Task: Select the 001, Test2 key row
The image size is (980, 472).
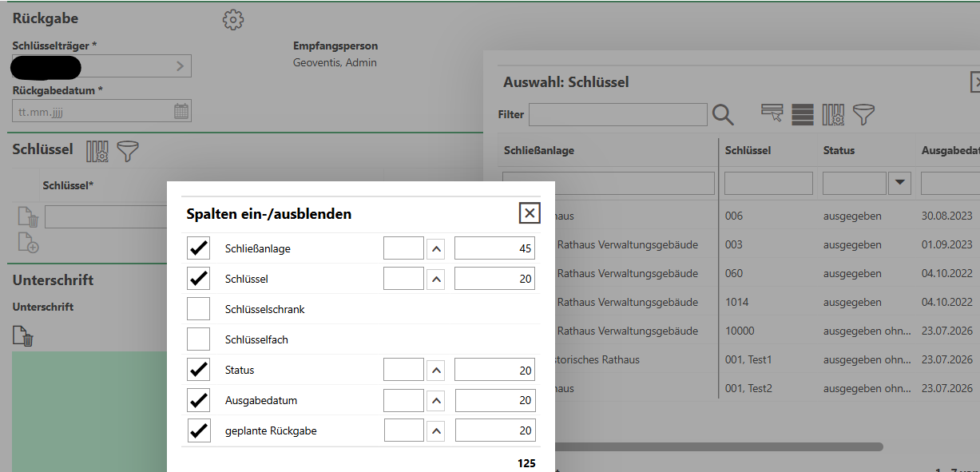Action: 748,388
